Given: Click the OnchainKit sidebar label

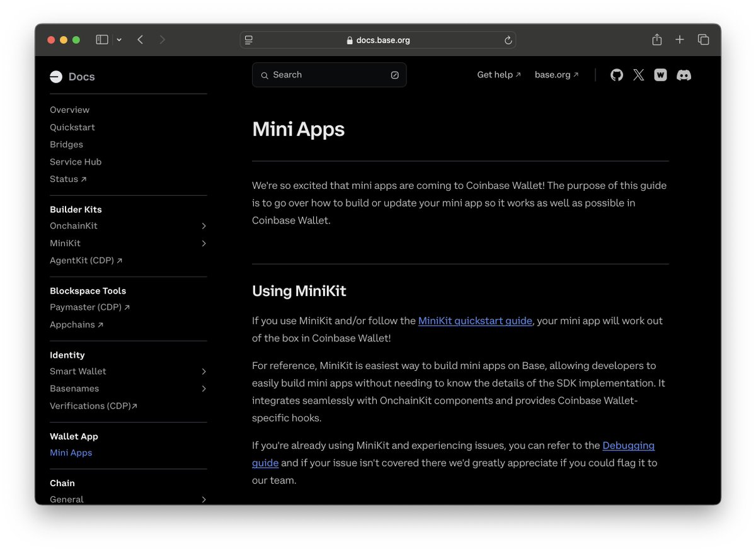Looking at the screenshot, I should click(74, 225).
